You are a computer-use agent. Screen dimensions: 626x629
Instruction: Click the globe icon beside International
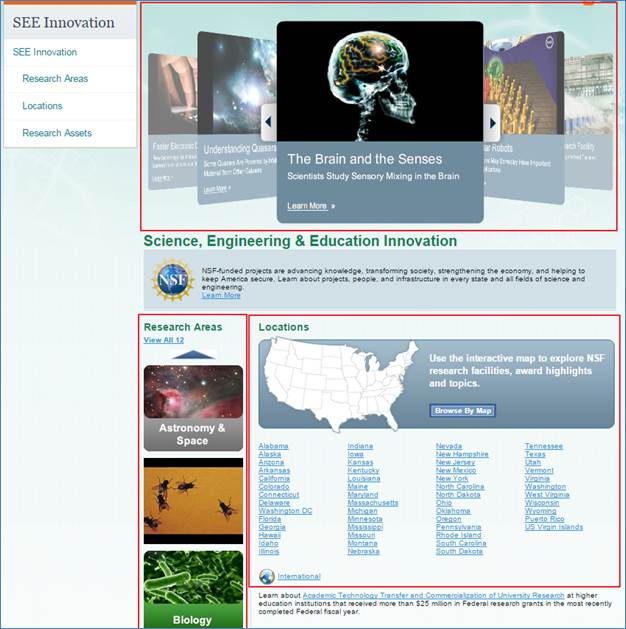[x=266, y=576]
